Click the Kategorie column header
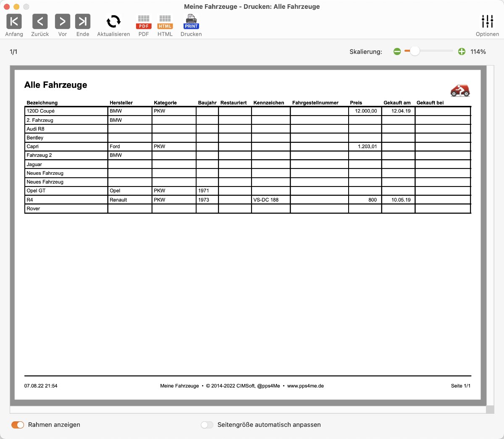Image resolution: width=504 pixels, height=439 pixels. tap(165, 103)
